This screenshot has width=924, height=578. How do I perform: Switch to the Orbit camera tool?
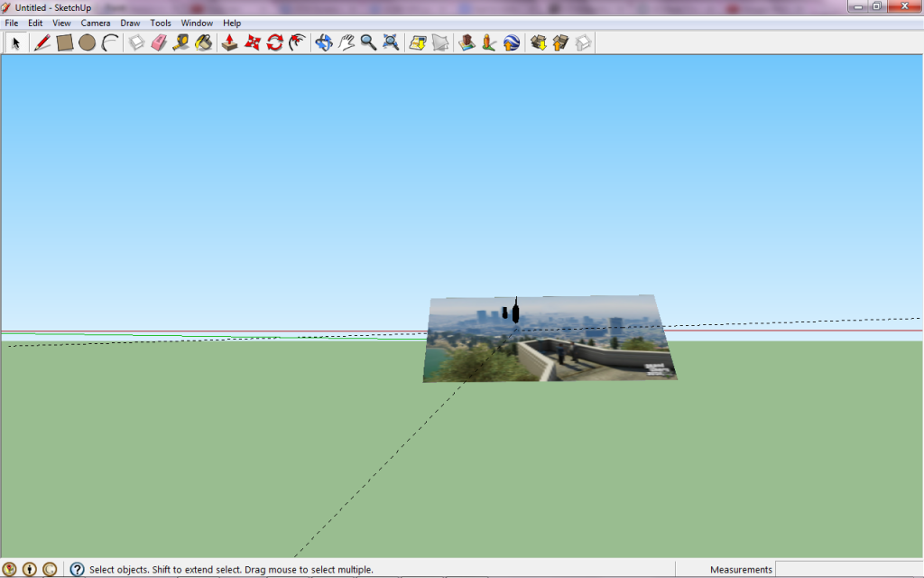324,42
